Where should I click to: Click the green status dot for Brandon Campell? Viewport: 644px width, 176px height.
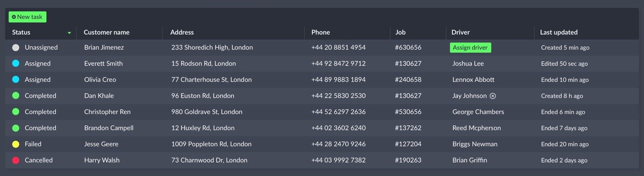(16, 128)
